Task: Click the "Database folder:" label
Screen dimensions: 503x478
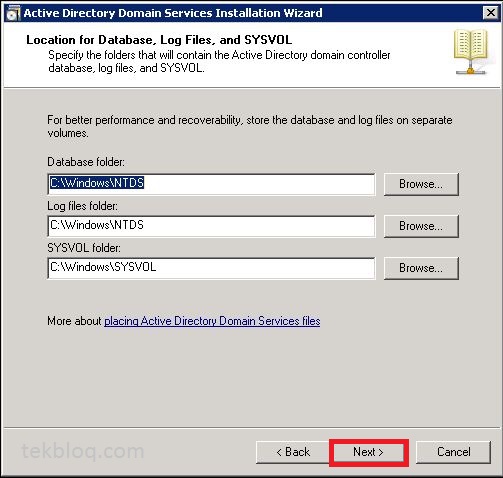Action: click(x=86, y=162)
